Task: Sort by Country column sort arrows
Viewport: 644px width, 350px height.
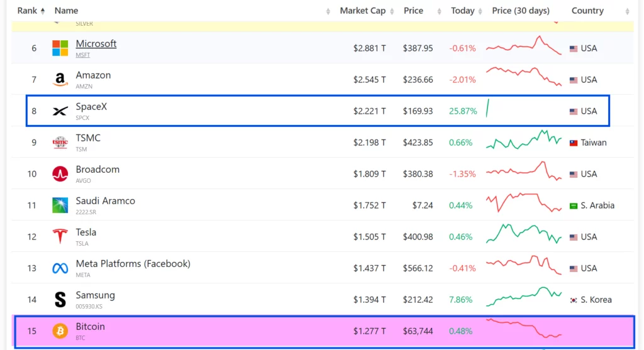Action: coord(627,11)
